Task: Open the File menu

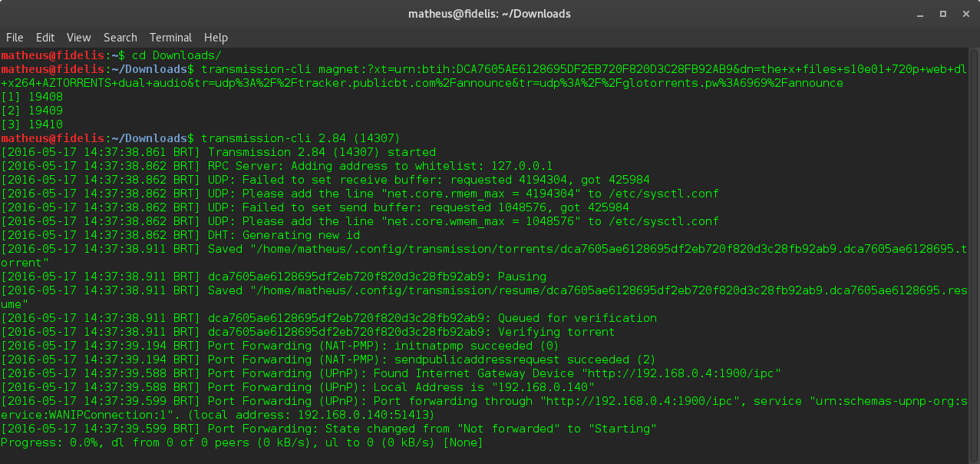Action: tap(15, 37)
